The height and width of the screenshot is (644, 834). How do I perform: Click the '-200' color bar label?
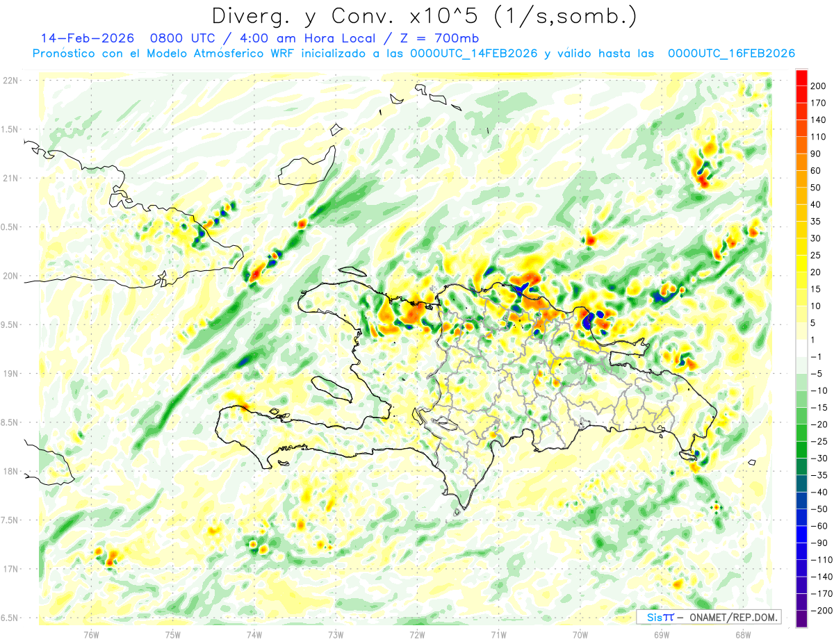821,611
